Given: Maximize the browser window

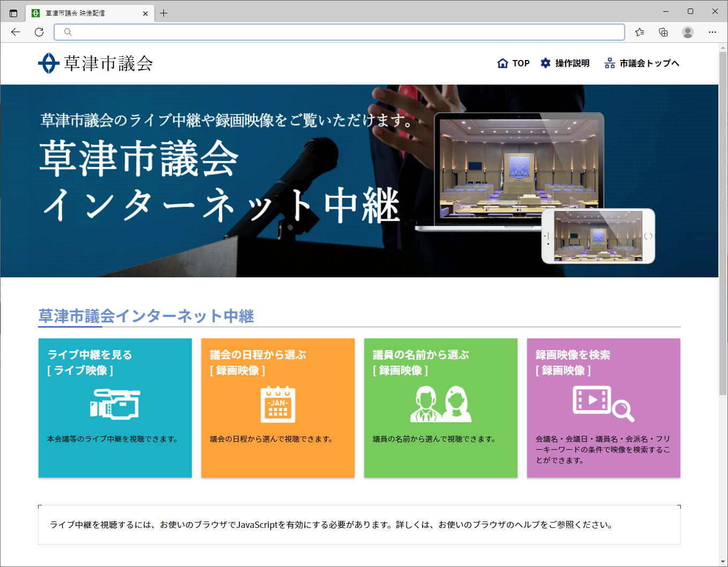Looking at the screenshot, I should (x=691, y=11).
